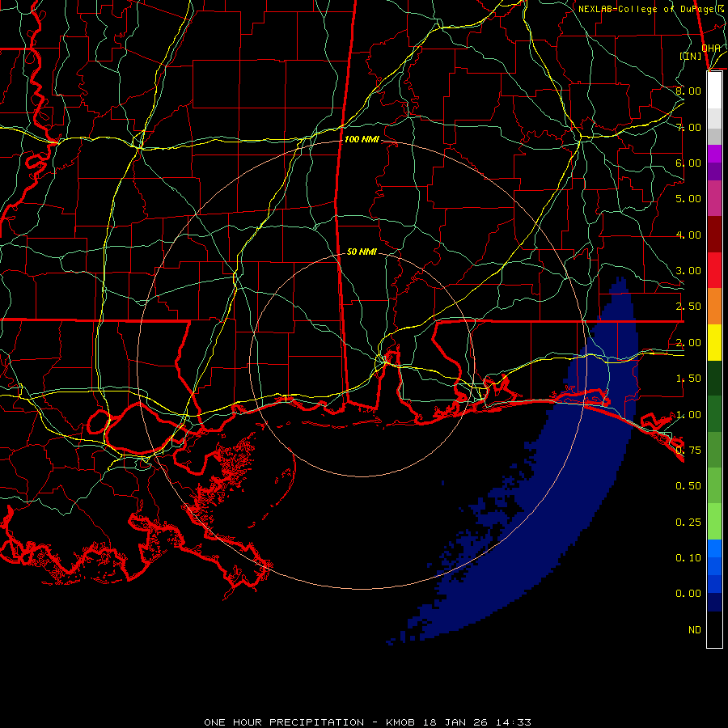This screenshot has width=728, height=728.
Task: Click the OHA product label
Action: click(711, 48)
